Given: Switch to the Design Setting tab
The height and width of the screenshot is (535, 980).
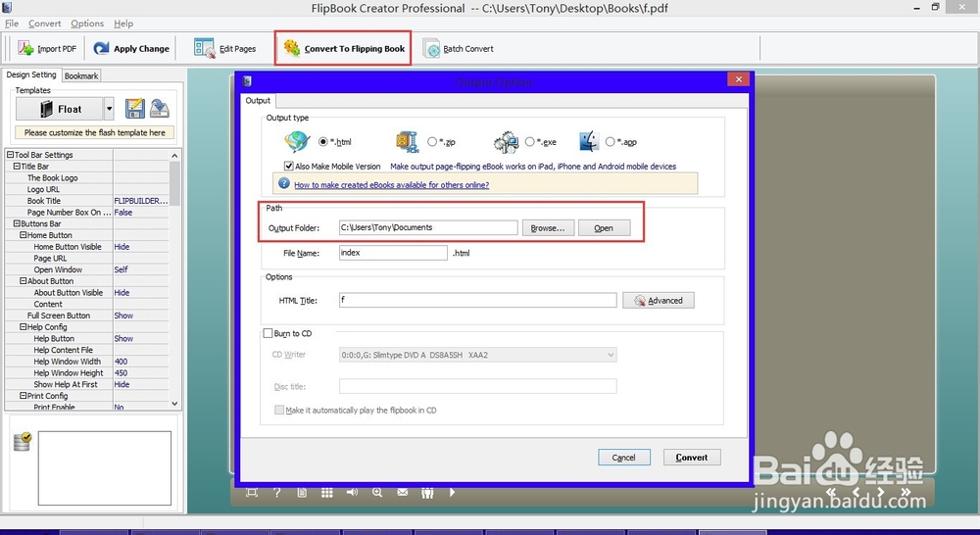Looking at the screenshot, I should [31, 74].
